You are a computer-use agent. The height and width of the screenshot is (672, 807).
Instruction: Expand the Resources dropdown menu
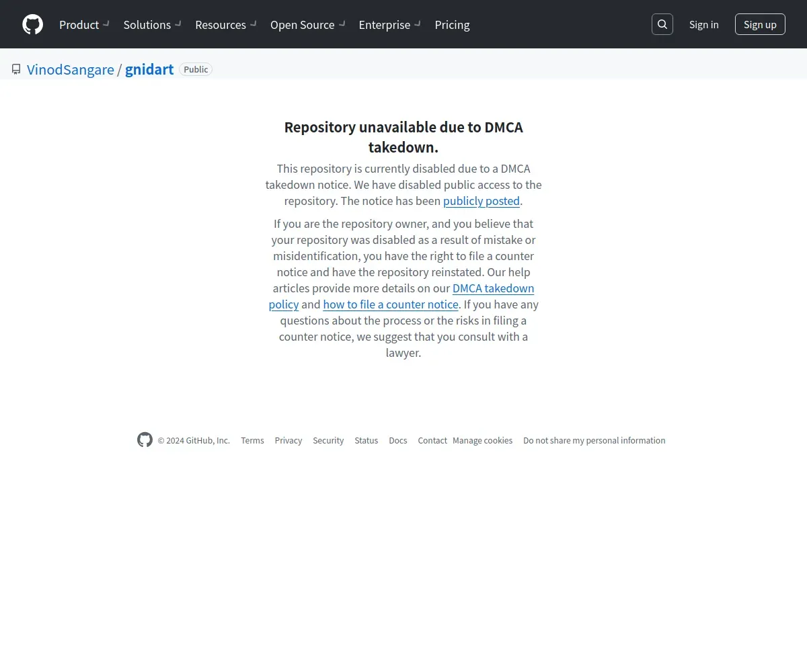[x=226, y=25]
